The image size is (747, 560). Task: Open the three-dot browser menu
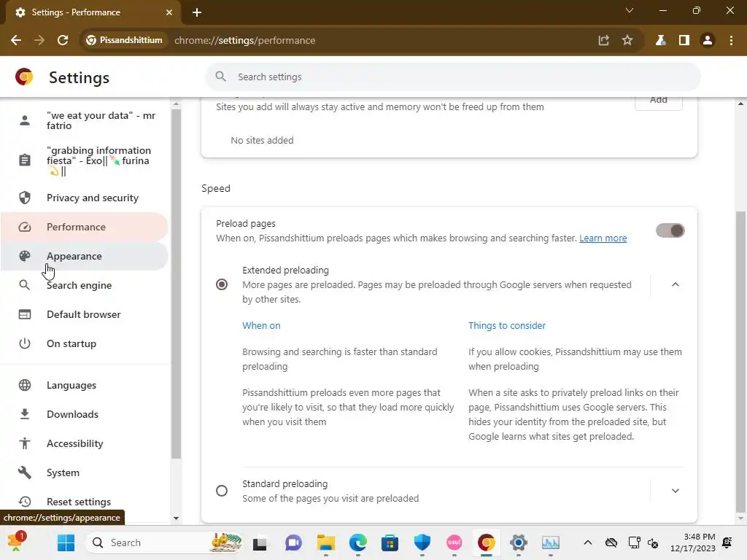(x=731, y=41)
